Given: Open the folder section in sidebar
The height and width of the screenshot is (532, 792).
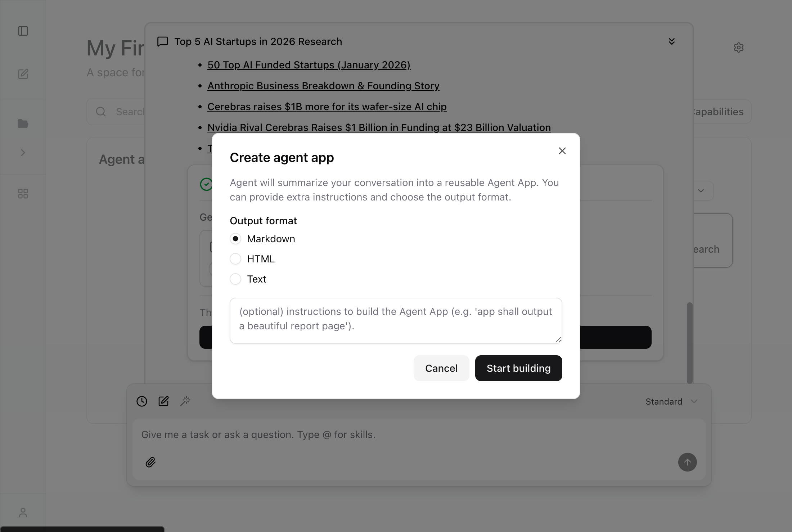Looking at the screenshot, I should tap(23, 123).
